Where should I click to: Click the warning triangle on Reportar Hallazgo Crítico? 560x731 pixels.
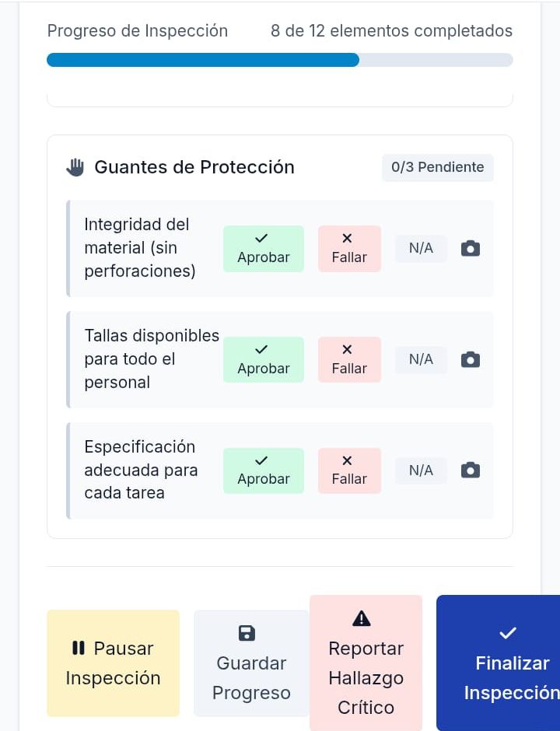pyautogui.click(x=362, y=618)
